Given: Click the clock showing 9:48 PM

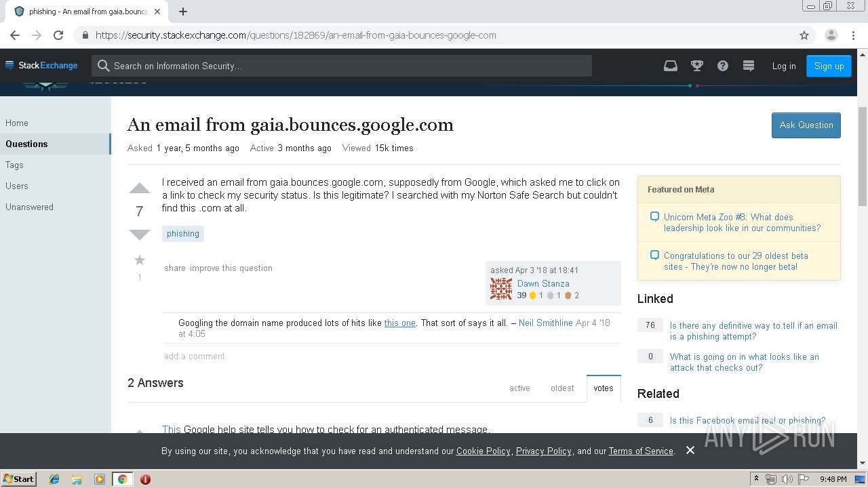Looking at the screenshot, I should coord(833,479).
